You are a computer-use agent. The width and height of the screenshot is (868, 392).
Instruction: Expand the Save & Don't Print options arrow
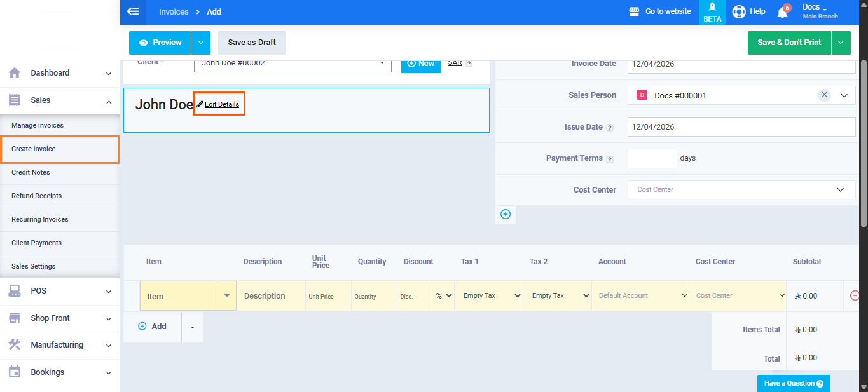click(841, 43)
